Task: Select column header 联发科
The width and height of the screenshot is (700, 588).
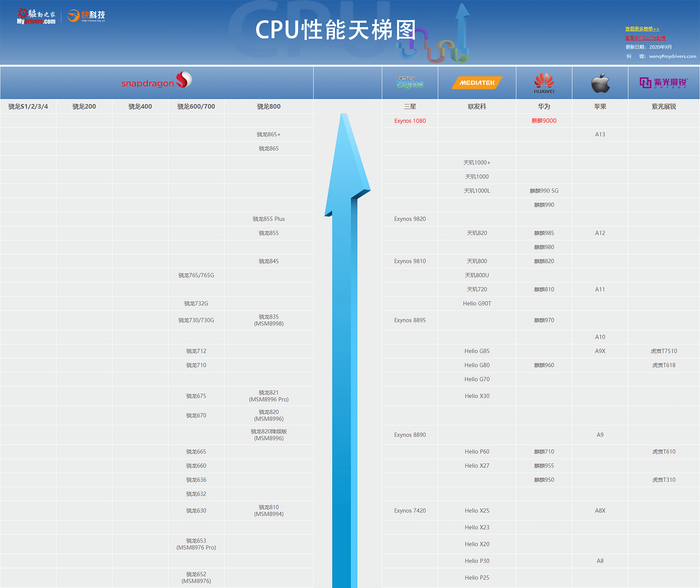Action: (477, 106)
